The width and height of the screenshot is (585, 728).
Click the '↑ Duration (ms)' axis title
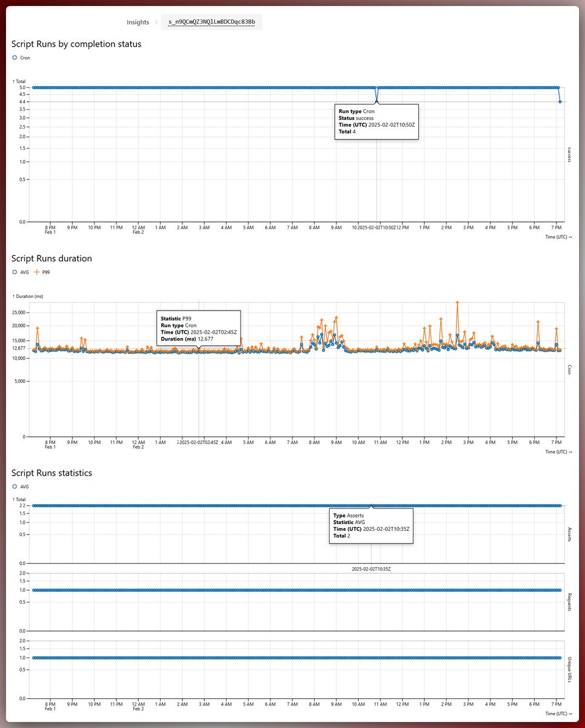(x=29, y=296)
